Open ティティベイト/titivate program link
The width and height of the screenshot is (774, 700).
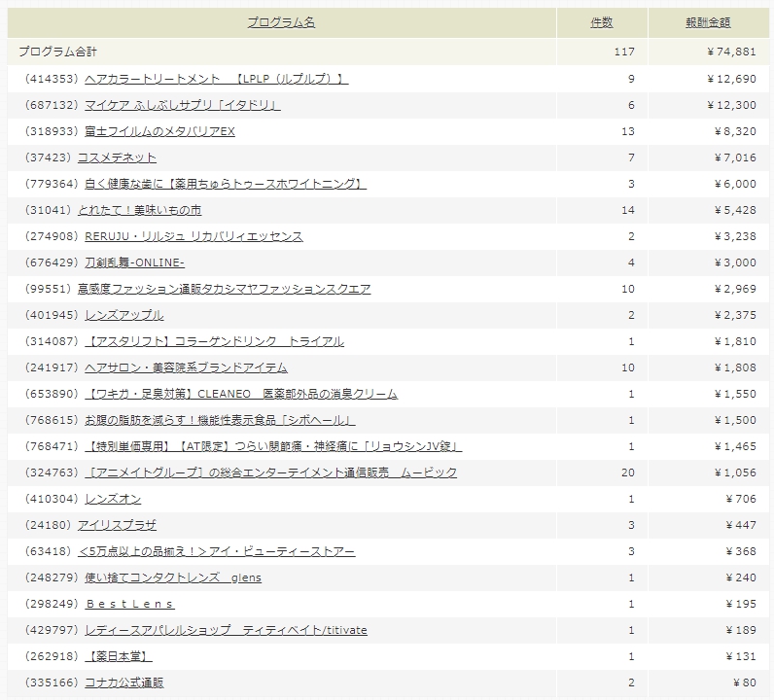click(226, 630)
